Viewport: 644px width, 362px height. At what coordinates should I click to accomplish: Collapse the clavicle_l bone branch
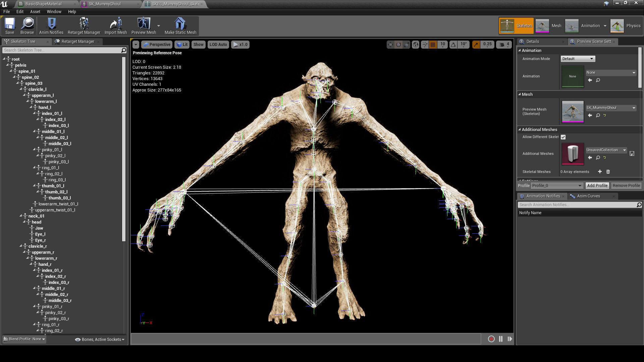click(x=21, y=89)
